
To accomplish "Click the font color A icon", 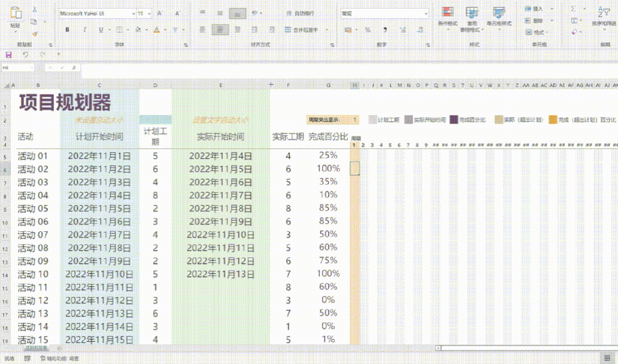I will tap(156, 30).
